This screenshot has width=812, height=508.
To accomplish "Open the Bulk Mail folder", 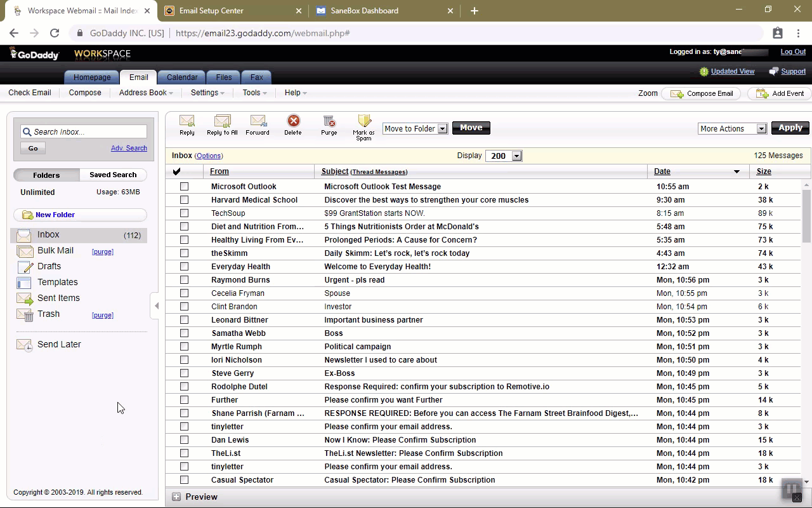I will click(55, 250).
